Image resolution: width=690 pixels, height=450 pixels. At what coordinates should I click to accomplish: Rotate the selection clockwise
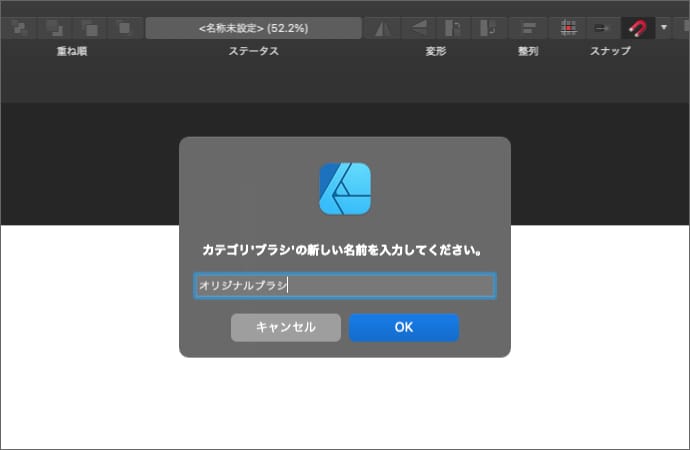[x=488, y=27]
